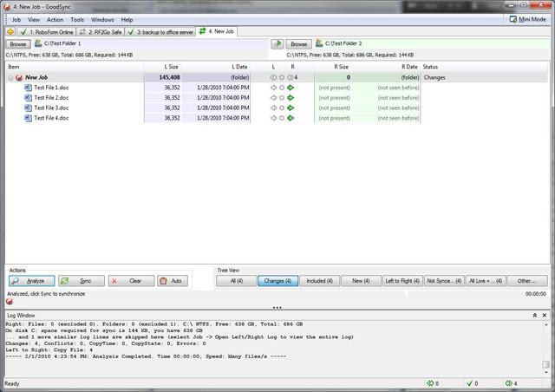Click the yellow plus New Job icon
555x392 pixels.
[x=10, y=32]
